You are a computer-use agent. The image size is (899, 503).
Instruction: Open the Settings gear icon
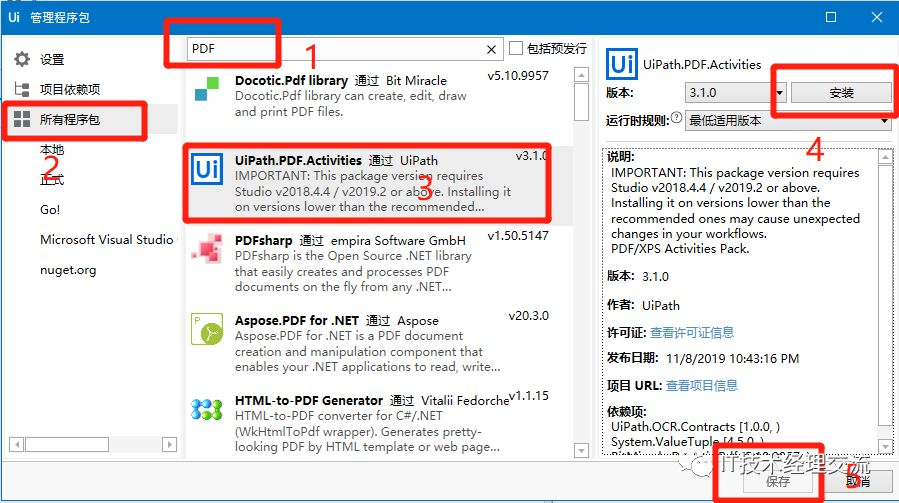[22, 59]
